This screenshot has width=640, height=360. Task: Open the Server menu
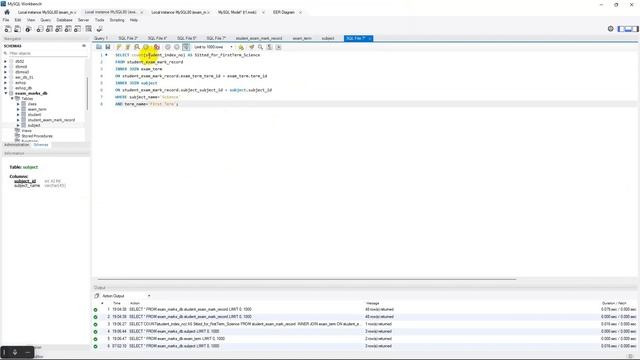point(83,20)
